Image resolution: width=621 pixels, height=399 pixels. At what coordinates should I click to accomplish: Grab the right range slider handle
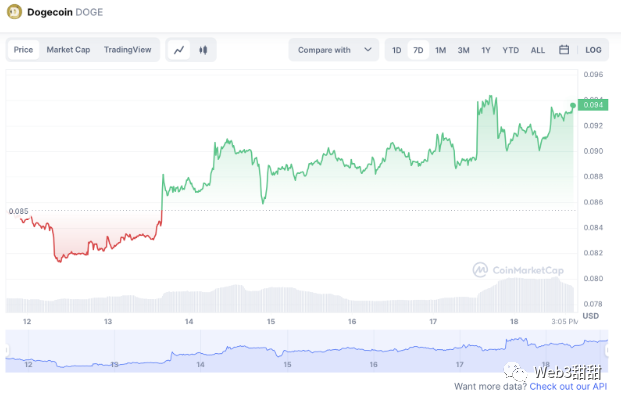[x=608, y=350]
